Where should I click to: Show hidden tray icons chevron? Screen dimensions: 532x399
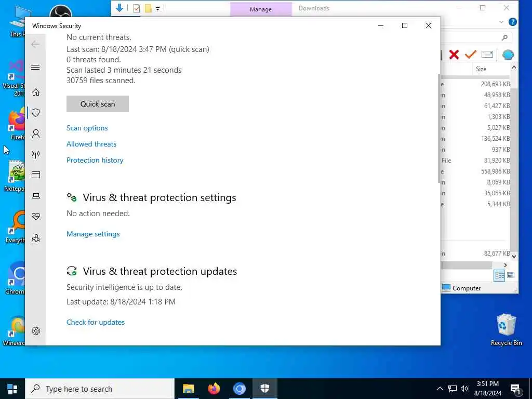(x=440, y=389)
